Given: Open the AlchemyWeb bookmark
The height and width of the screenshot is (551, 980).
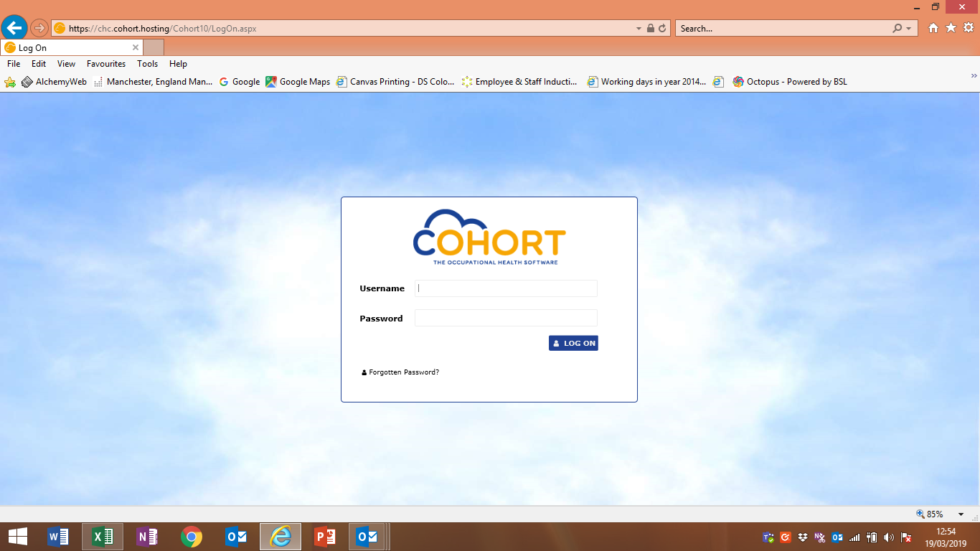Looking at the screenshot, I should point(54,82).
